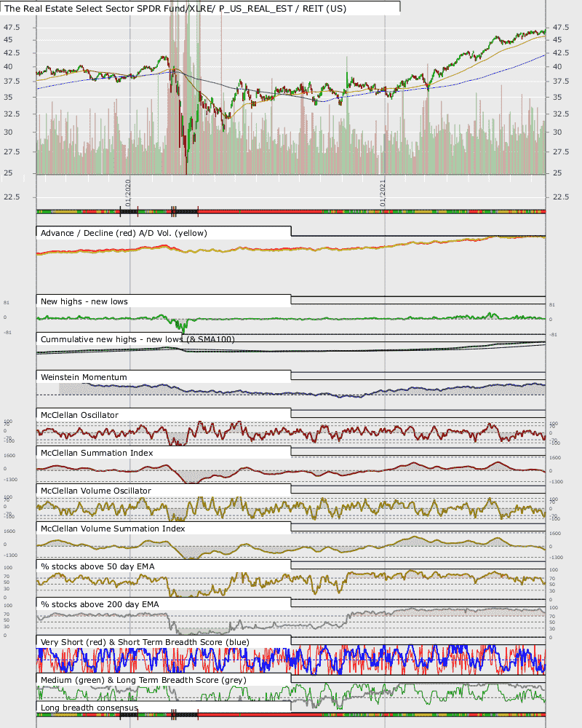Click the -1300 scale label right of McClellan Volume Summation
Image resolution: width=582 pixels, height=728 pixels.
tap(556, 557)
